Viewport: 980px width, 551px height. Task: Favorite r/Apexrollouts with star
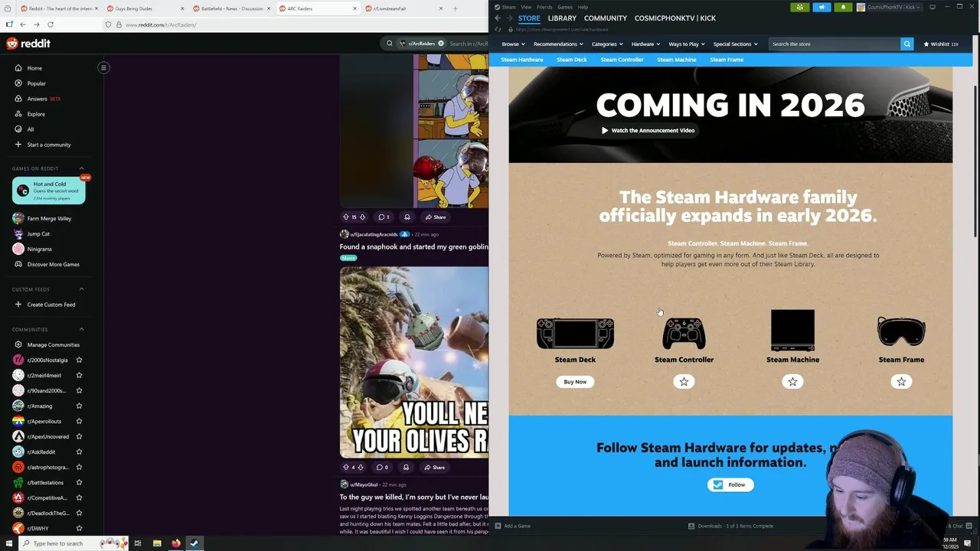point(79,421)
